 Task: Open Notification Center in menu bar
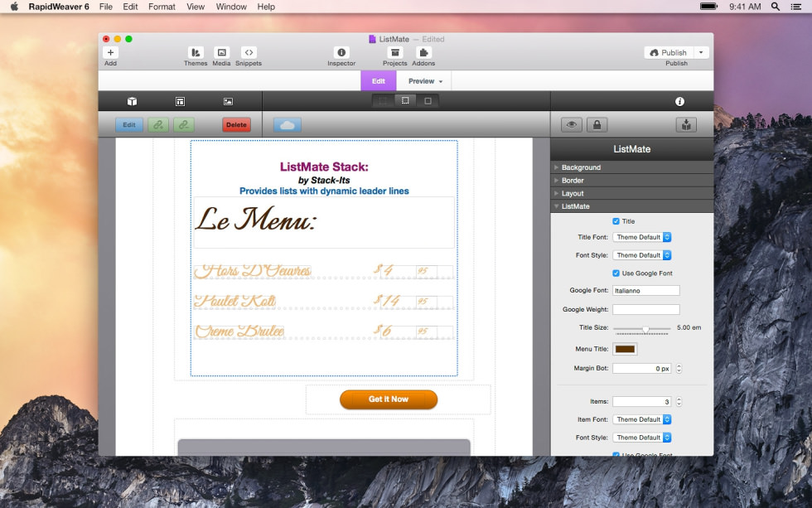796,7
